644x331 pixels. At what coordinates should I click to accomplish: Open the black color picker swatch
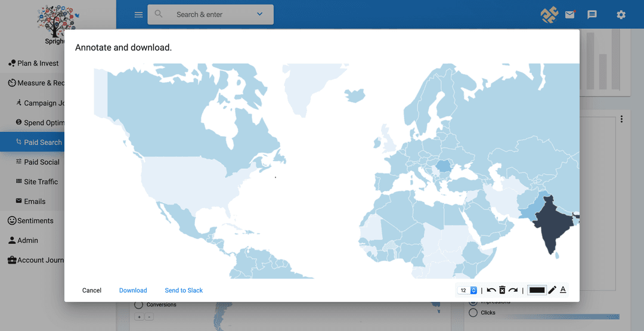point(537,290)
